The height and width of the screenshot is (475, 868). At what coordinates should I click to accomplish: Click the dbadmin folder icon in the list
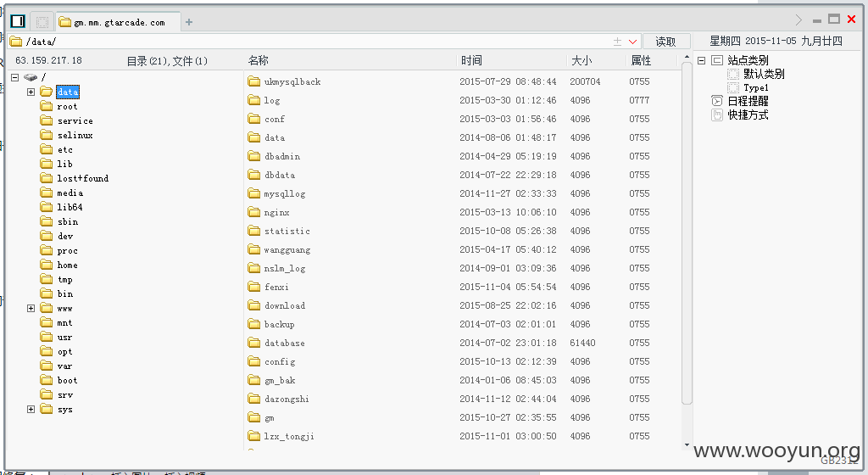tap(254, 156)
